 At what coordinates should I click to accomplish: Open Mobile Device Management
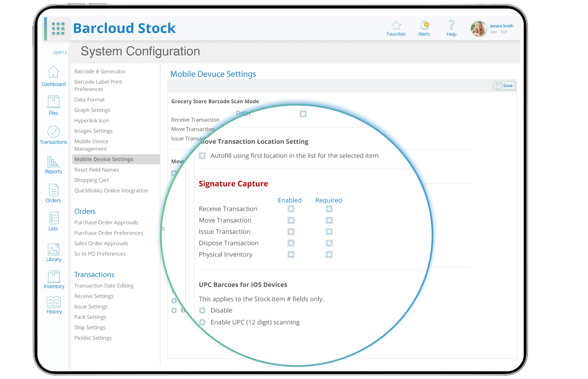(x=91, y=145)
